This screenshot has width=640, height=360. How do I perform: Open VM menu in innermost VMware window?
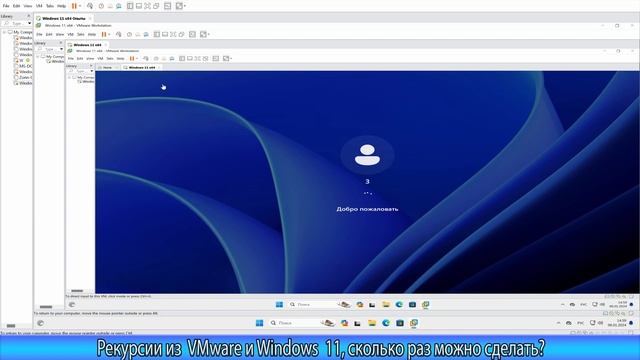pos(100,59)
